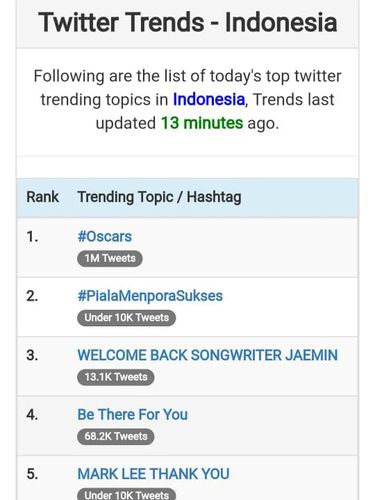The height and width of the screenshot is (500, 375).
Task: Select rank number 1 row cell
Action: click(32, 237)
